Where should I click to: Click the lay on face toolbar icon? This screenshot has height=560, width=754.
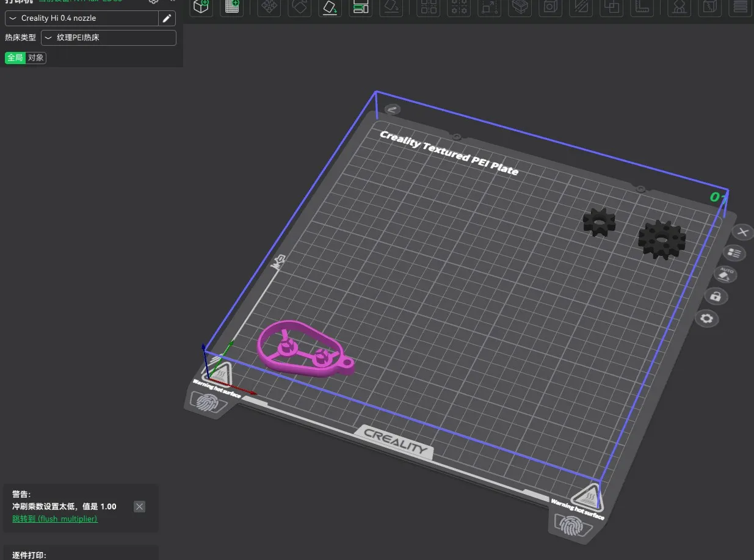click(x=391, y=6)
